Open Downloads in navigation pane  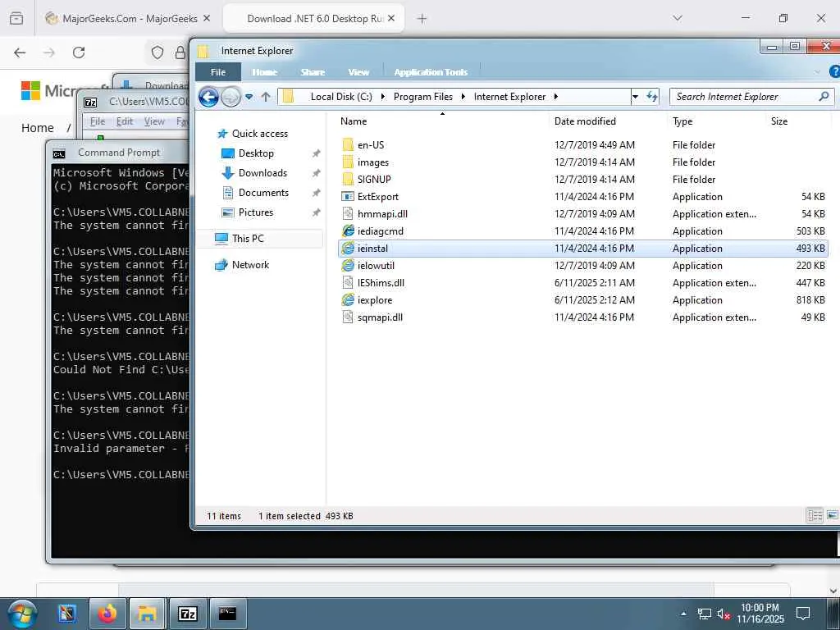tap(262, 173)
